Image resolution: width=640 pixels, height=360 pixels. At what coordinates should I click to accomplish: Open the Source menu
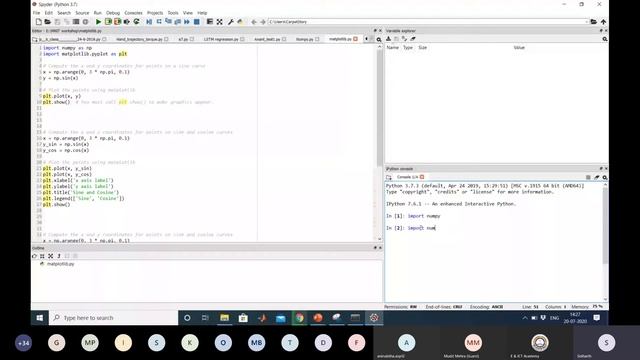coord(82,13)
